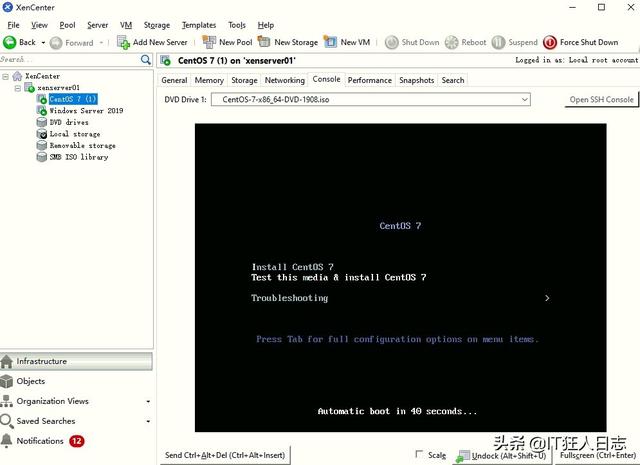Open the Server menu
The height and width of the screenshot is (465, 640).
click(x=98, y=25)
